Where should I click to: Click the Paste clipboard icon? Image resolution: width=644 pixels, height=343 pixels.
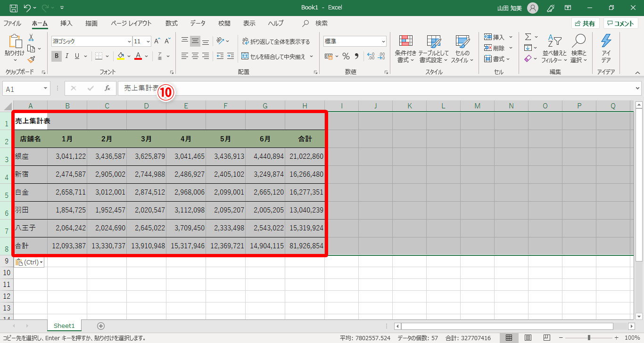point(15,41)
